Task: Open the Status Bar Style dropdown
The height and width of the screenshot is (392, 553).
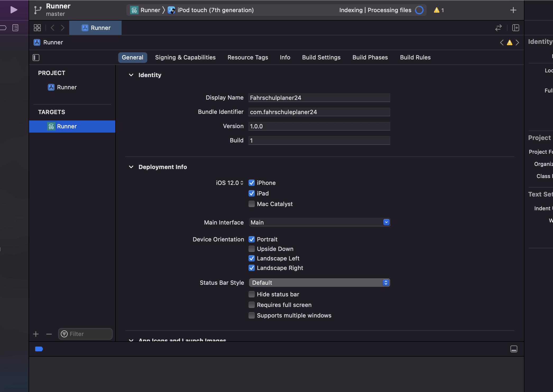Action: (319, 283)
